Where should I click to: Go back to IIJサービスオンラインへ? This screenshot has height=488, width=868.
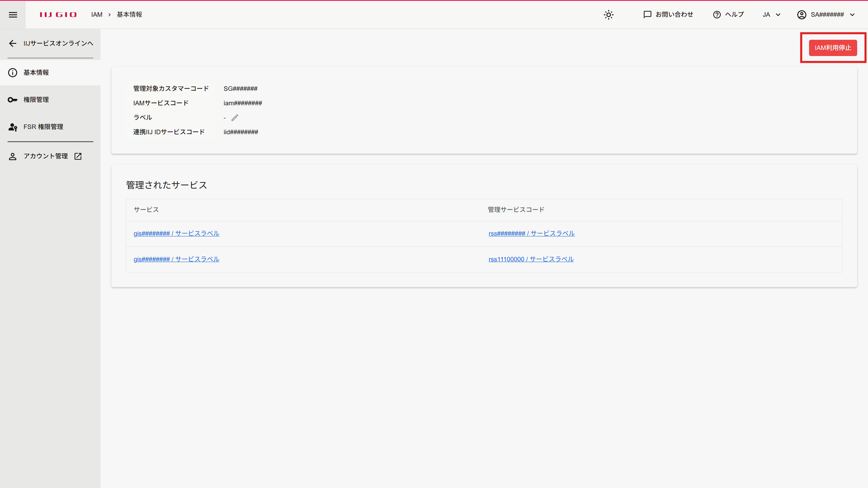tap(51, 43)
